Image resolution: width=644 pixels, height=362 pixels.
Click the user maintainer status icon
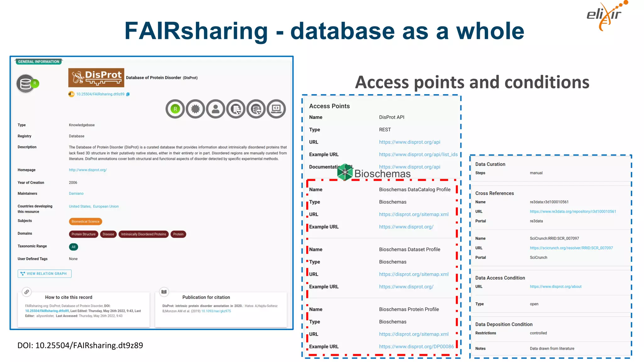coord(216,109)
